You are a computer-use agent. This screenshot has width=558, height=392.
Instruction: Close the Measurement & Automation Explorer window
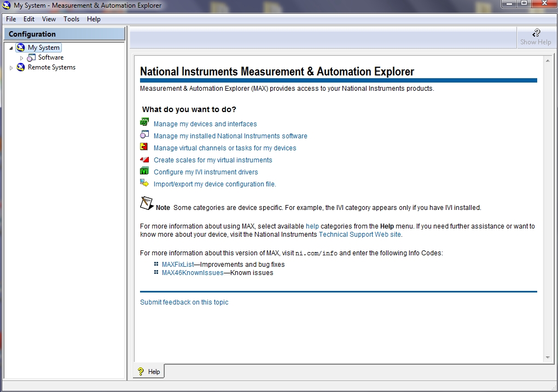544,4
